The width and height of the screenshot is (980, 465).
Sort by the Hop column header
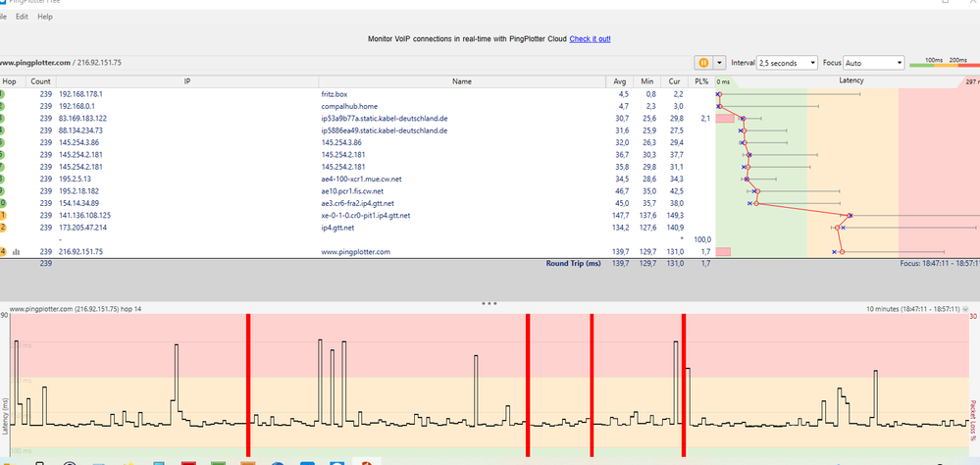click(10, 81)
